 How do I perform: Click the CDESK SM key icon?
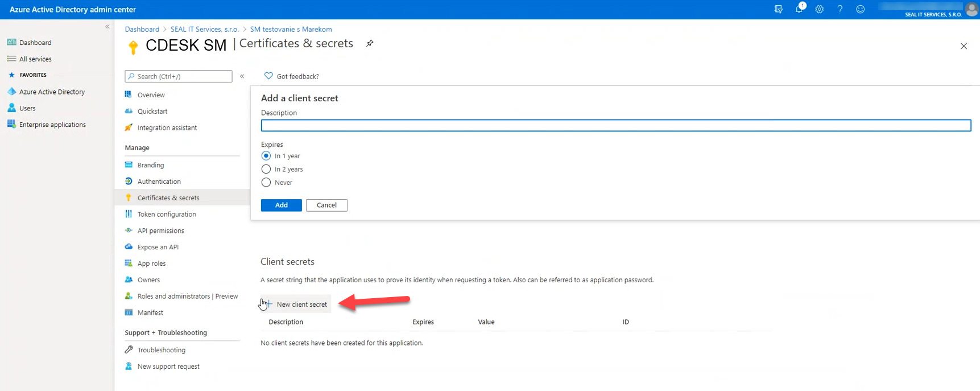133,47
